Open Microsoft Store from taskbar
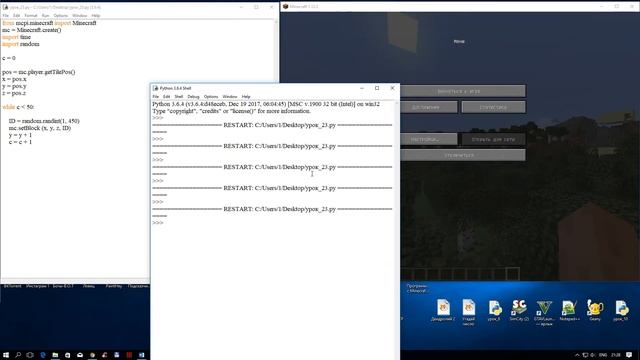This screenshot has height=360, width=640. click(x=67, y=355)
